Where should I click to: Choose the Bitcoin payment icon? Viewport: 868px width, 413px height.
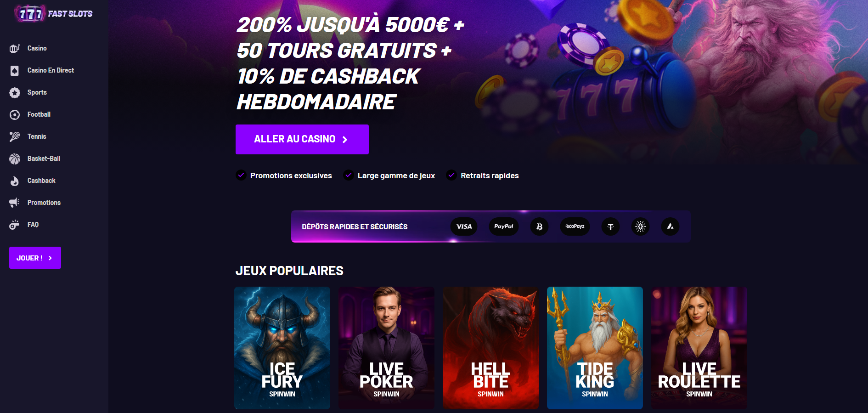540,226
